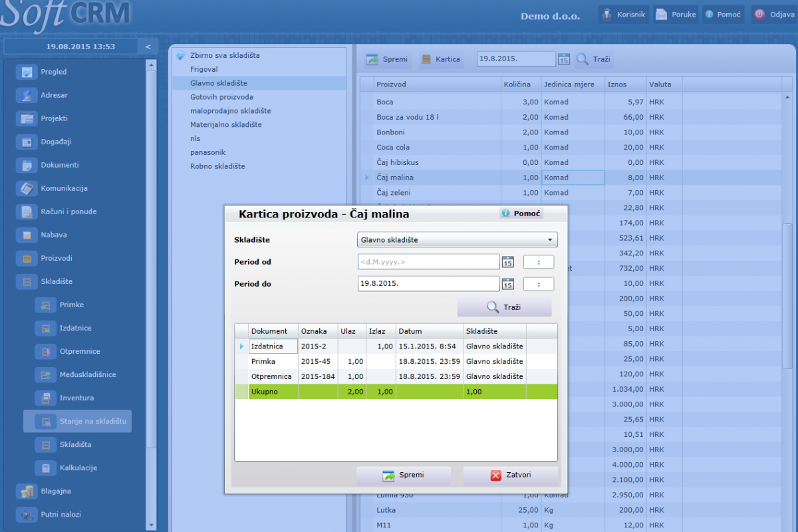Click the Traži button in the dialog

[x=504, y=307]
